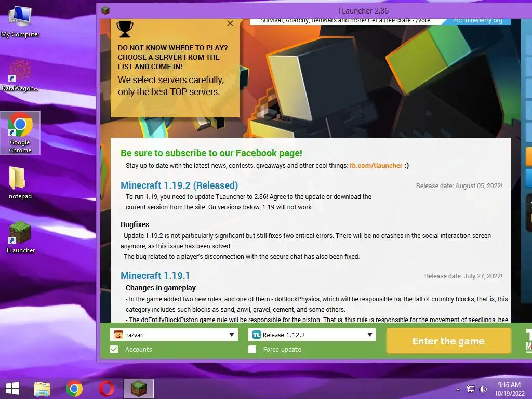Click the TLauncher 2.86 window title
This screenshot has height=399, width=532.
[363, 11]
